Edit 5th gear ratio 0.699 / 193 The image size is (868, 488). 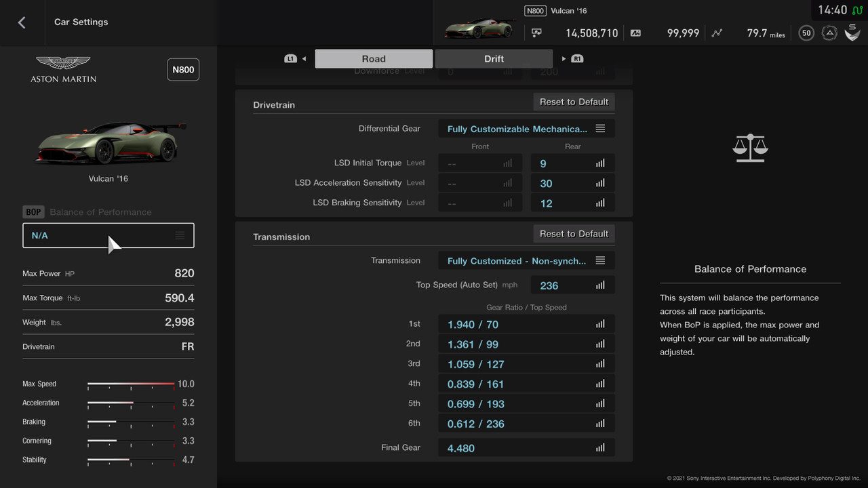526,404
